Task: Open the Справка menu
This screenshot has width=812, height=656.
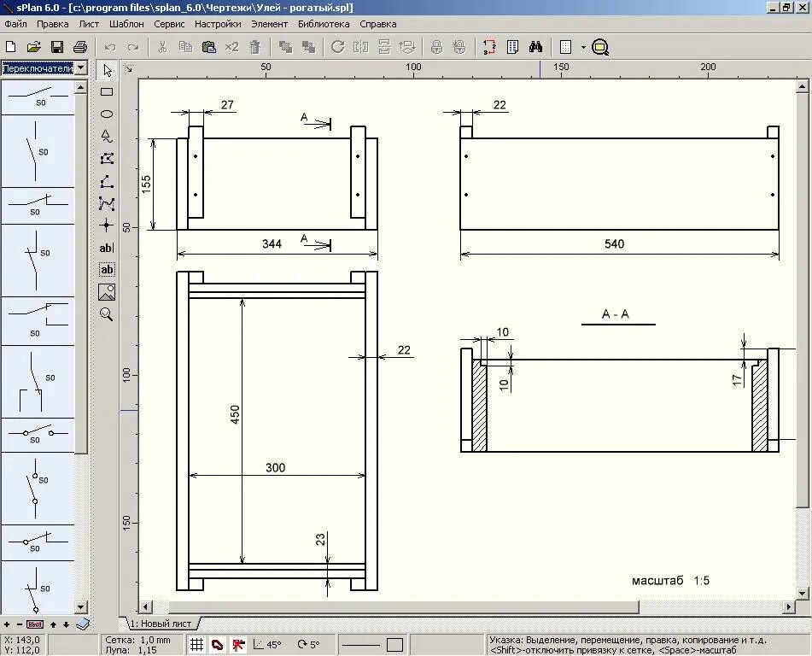Action: click(378, 24)
